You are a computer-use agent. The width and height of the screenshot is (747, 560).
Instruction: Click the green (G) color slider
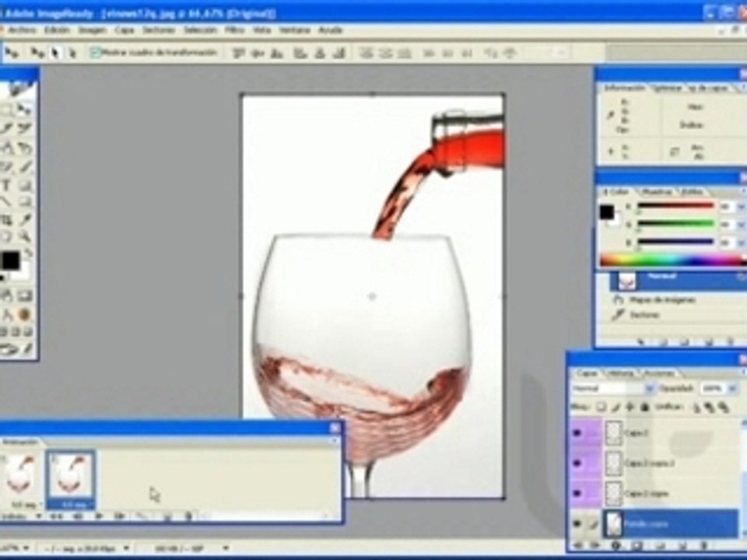(675, 223)
